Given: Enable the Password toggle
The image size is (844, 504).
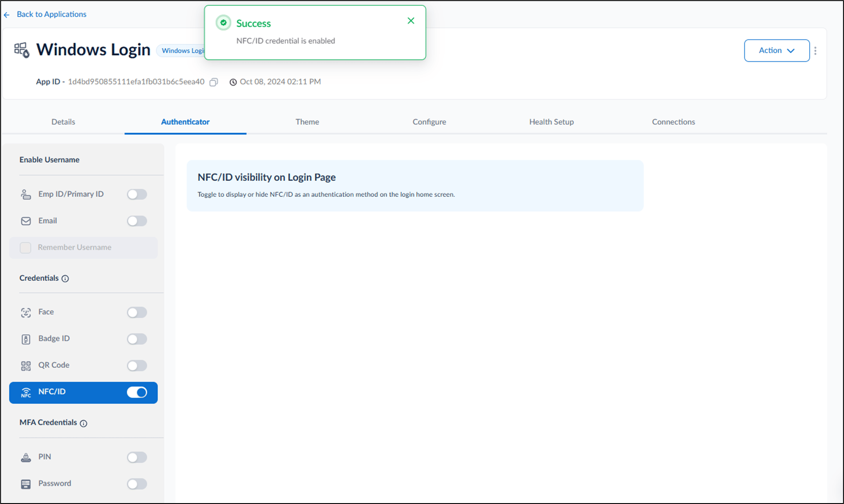Looking at the screenshot, I should pyautogui.click(x=137, y=484).
